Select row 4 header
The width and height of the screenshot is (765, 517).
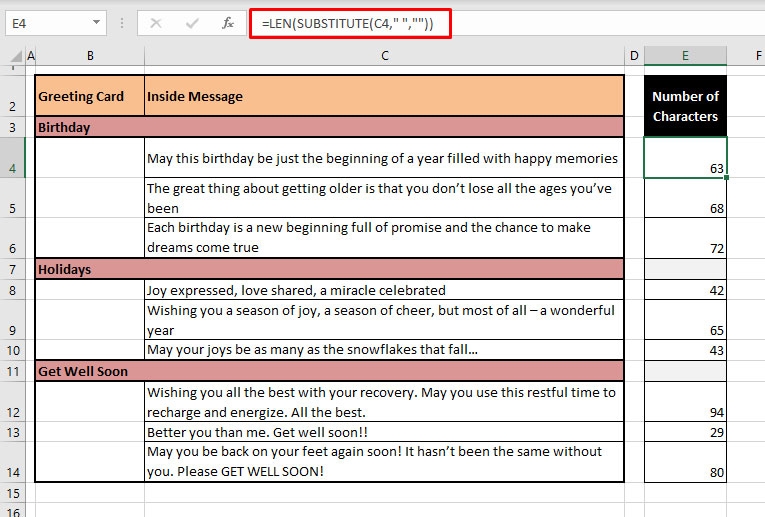point(12,158)
